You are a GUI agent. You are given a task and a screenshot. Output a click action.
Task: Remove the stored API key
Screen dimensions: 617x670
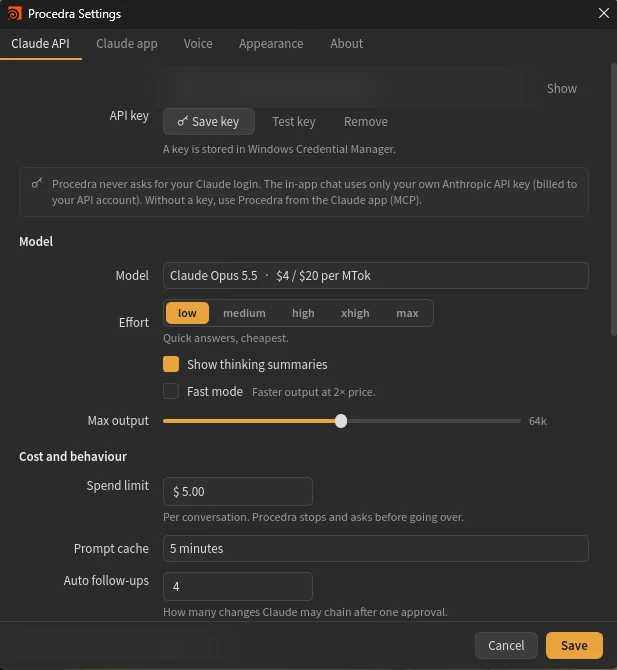click(x=366, y=122)
